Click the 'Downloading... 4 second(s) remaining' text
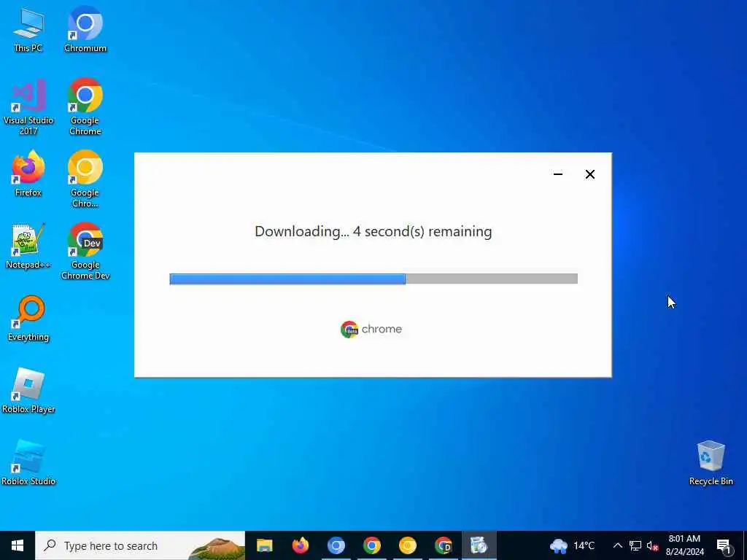The image size is (747, 560). coord(373,231)
